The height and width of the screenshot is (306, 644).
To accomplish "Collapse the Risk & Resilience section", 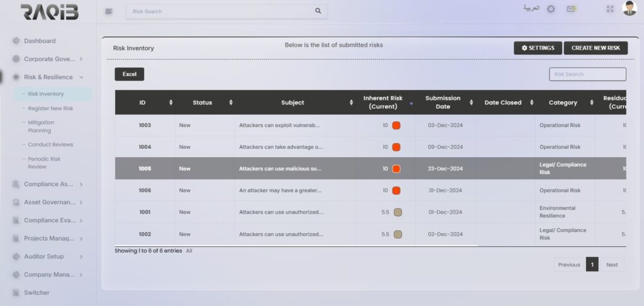I will (x=81, y=77).
